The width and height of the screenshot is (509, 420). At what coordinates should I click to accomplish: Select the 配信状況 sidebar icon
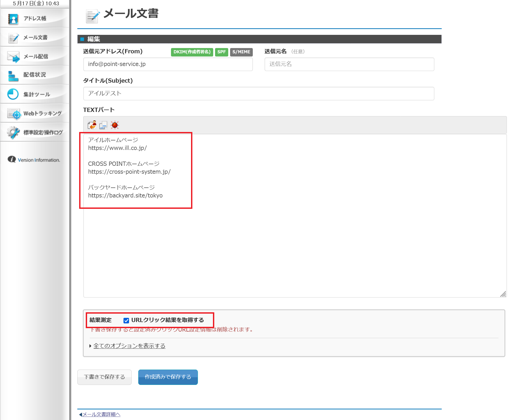[13, 75]
